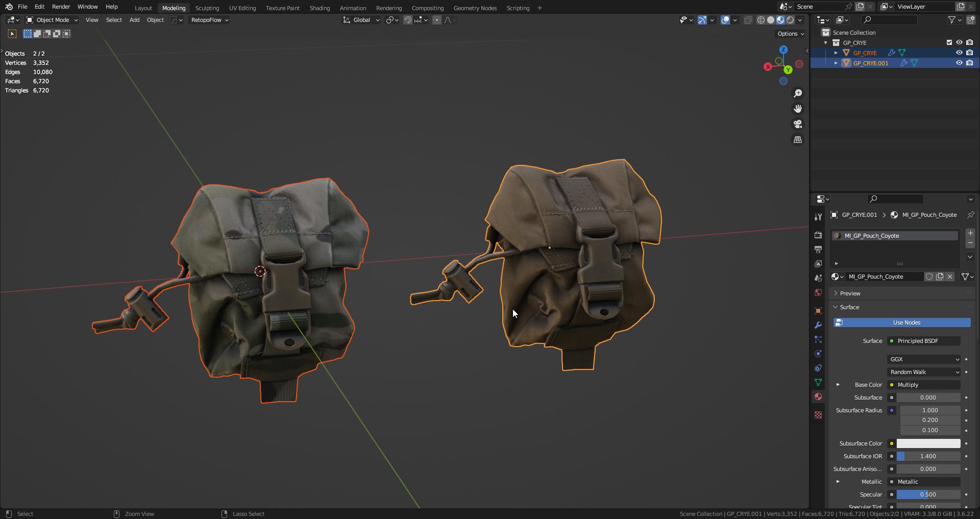Click the Specular value slider
This screenshot has height=519, width=980.
pyautogui.click(x=928, y=495)
